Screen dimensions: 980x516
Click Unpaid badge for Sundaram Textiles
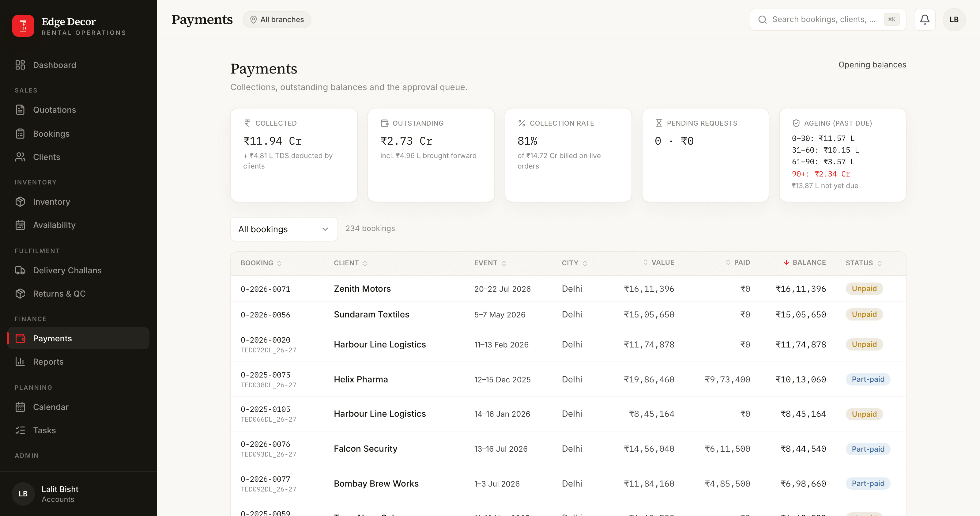[864, 314]
